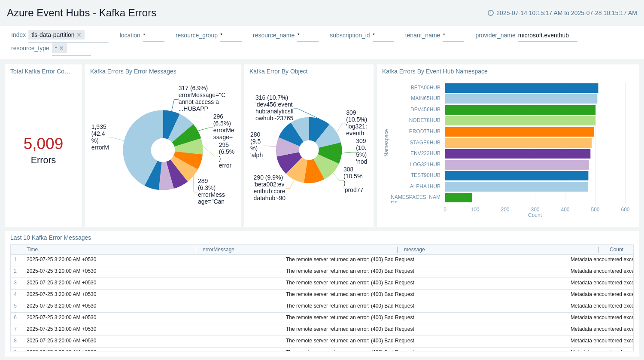Click the ENV222HUB purple bar
The height and width of the screenshot is (360, 644).
tap(517, 154)
